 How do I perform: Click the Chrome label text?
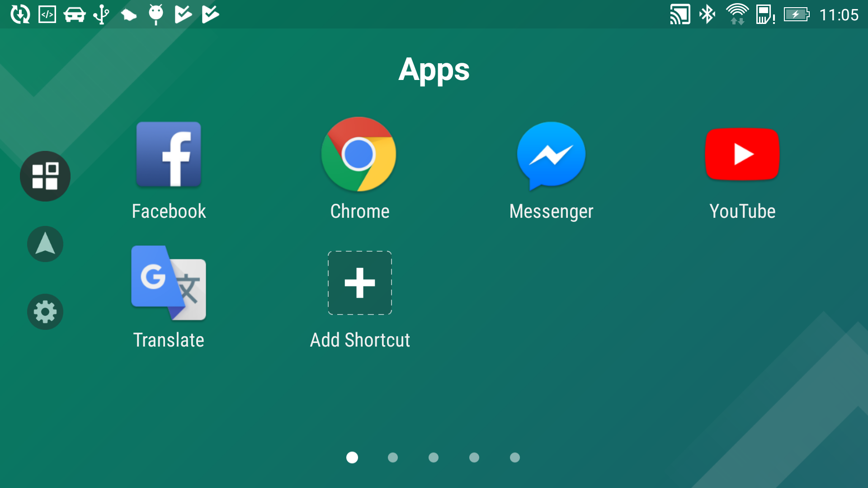coord(360,211)
